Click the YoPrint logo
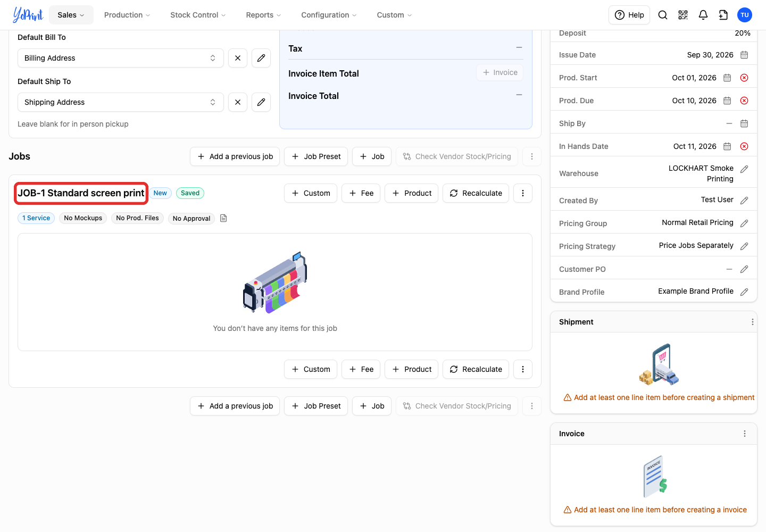Screen dimensions: 766x532 pos(28,15)
